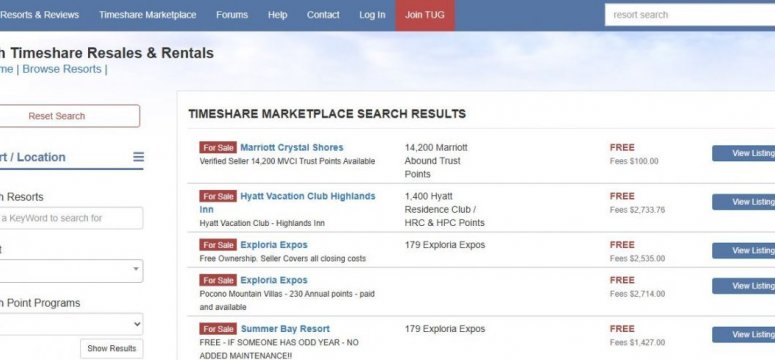View Listing for Summer Bay Resort

[x=743, y=334]
